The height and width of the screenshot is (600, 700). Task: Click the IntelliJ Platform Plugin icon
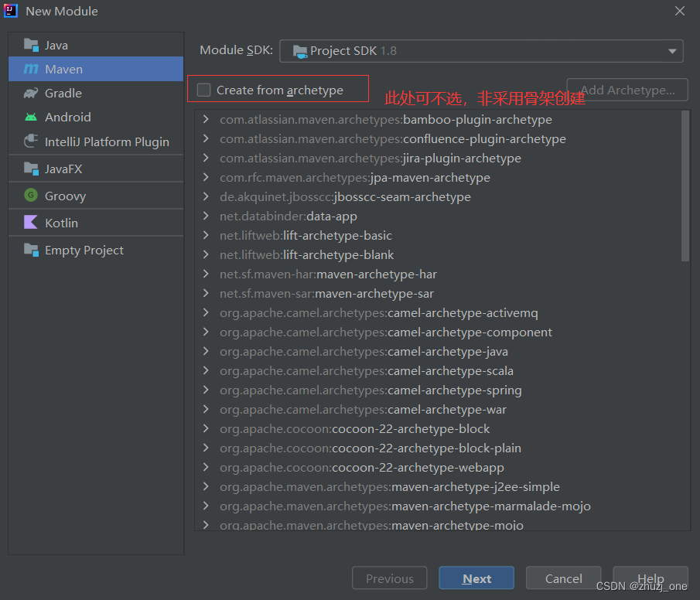pos(31,141)
